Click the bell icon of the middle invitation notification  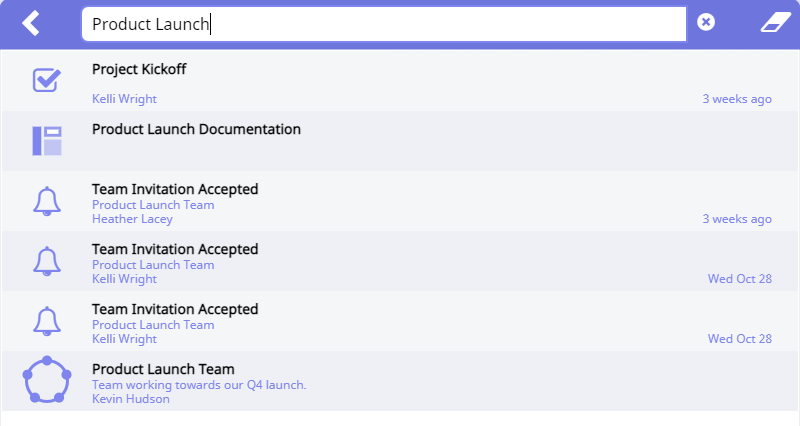tap(46, 261)
